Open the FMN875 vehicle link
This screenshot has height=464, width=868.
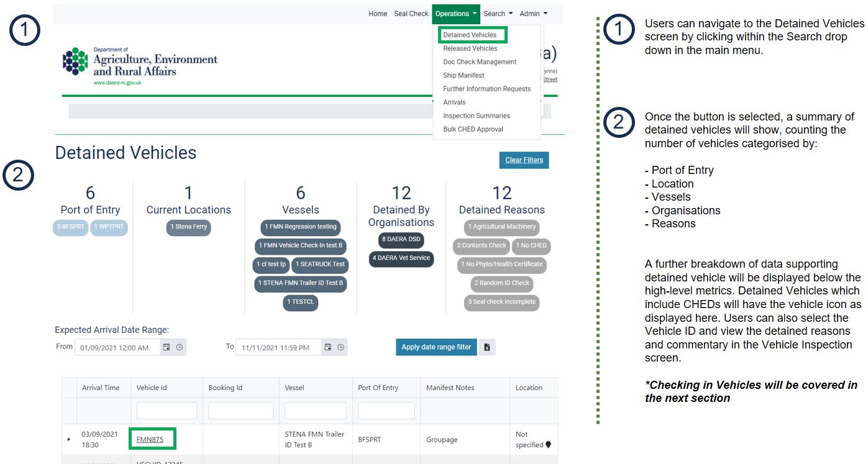[150, 440]
